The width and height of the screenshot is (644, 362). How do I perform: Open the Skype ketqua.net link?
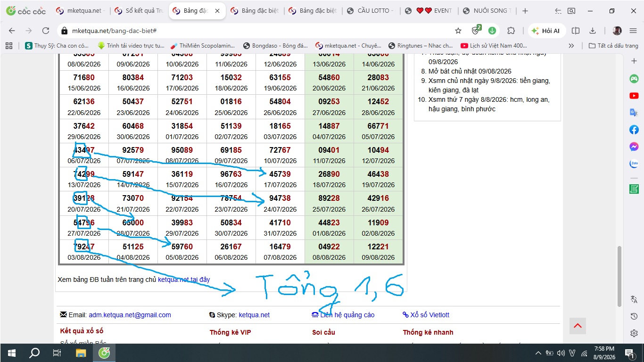pos(254,315)
